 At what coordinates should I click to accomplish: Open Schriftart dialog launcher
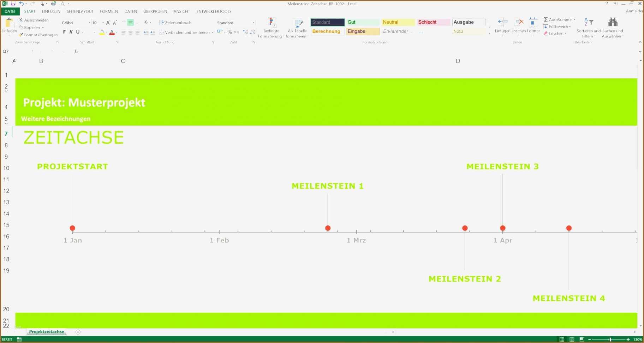117,42
